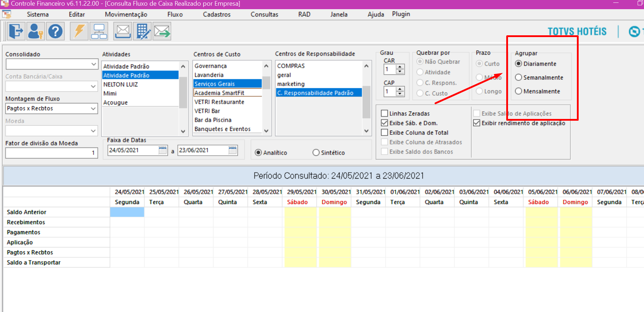Screen dimensions: 644x312
Task: Click the exit door toolbar icon
Action: pos(16,31)
